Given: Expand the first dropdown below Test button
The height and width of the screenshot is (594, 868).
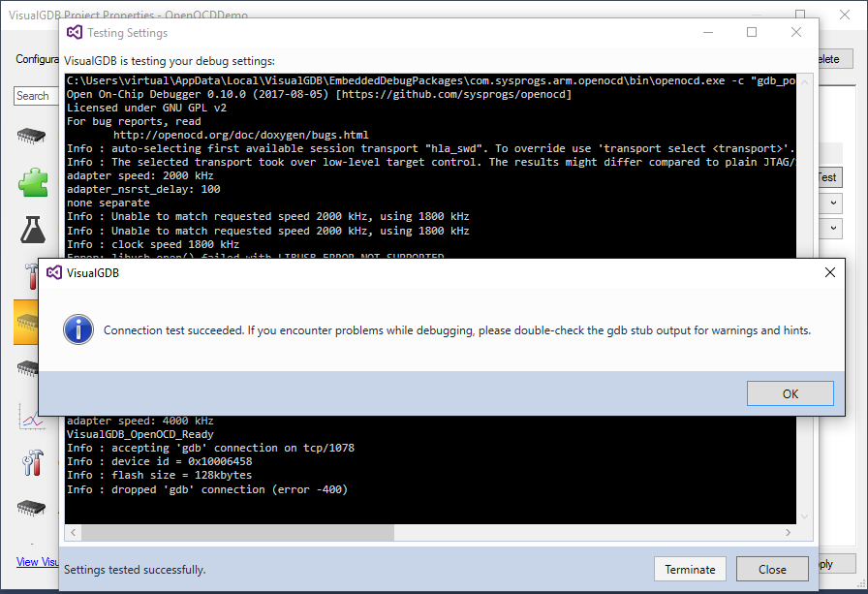Looking at the screenshot, I should coord(833,203).
